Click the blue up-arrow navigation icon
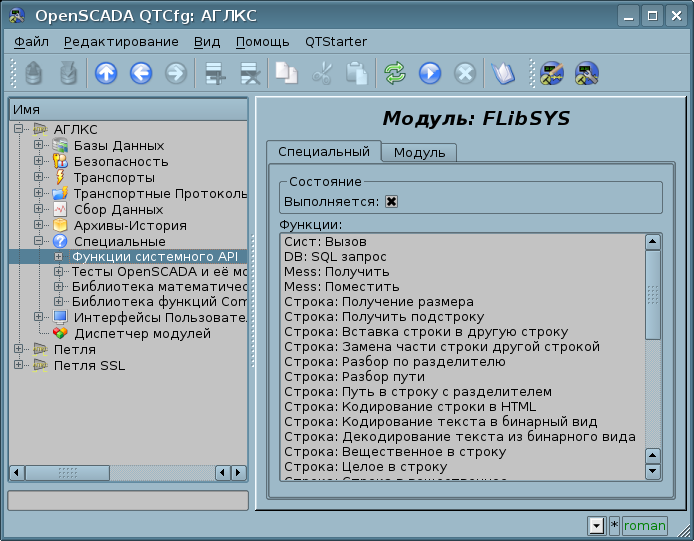694x541 pixels. pos(106,73)
